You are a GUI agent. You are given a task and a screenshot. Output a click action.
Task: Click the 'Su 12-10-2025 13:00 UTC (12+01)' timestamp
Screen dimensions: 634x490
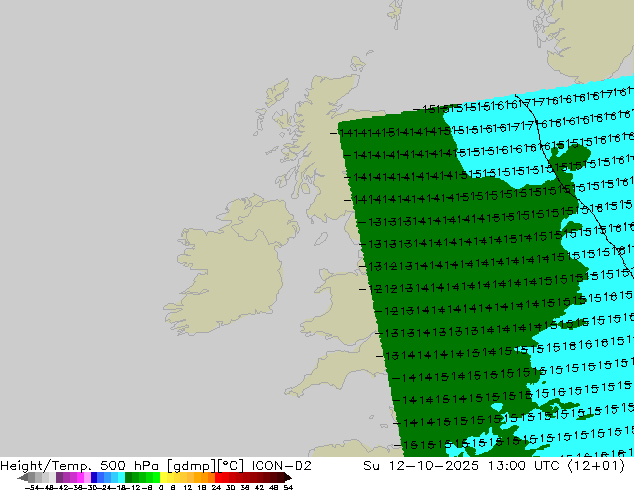pos(494,466)
